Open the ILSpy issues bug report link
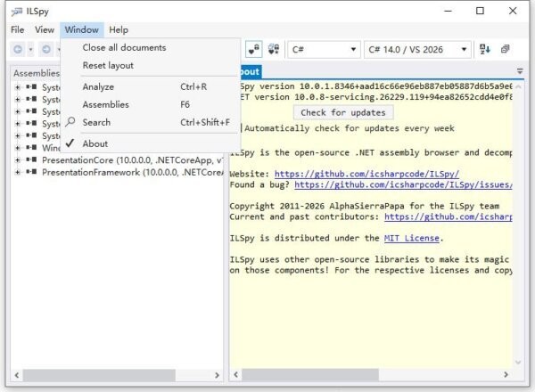535x392 pixels. (x=403, y=184)
